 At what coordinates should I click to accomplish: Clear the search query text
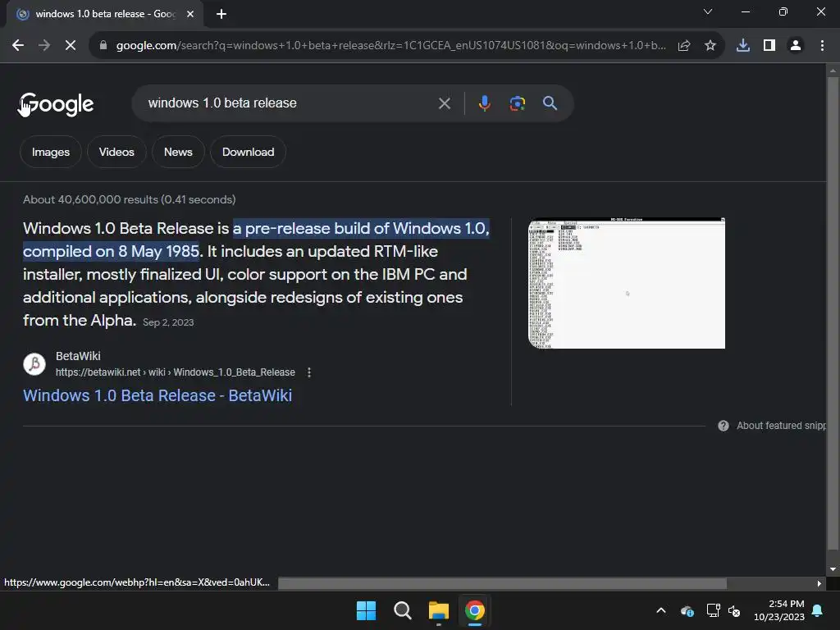coord(444,103)
